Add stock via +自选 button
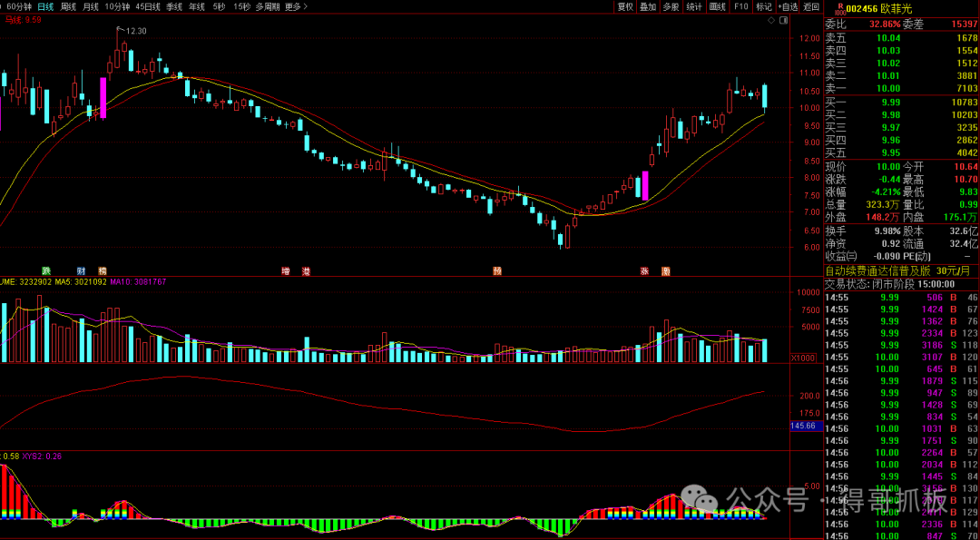The height and width of the screenshot is (540, 980). coord(788,7)
